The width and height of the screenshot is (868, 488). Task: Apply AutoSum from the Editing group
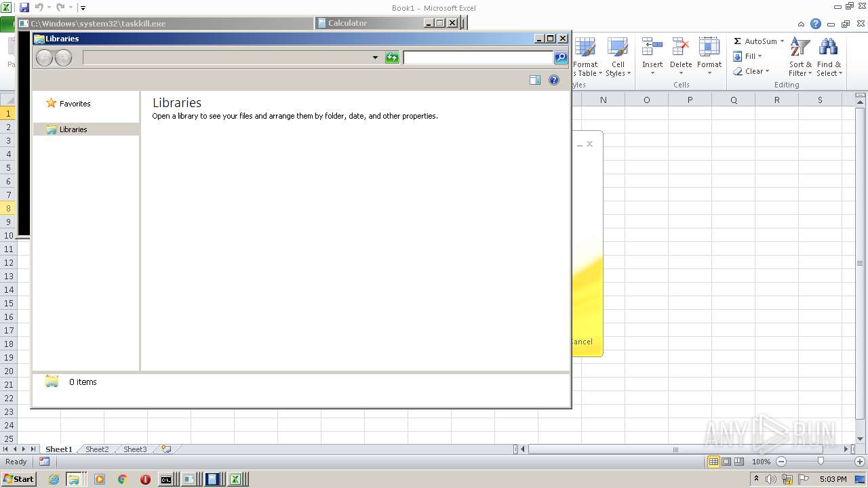click(755, 41)
